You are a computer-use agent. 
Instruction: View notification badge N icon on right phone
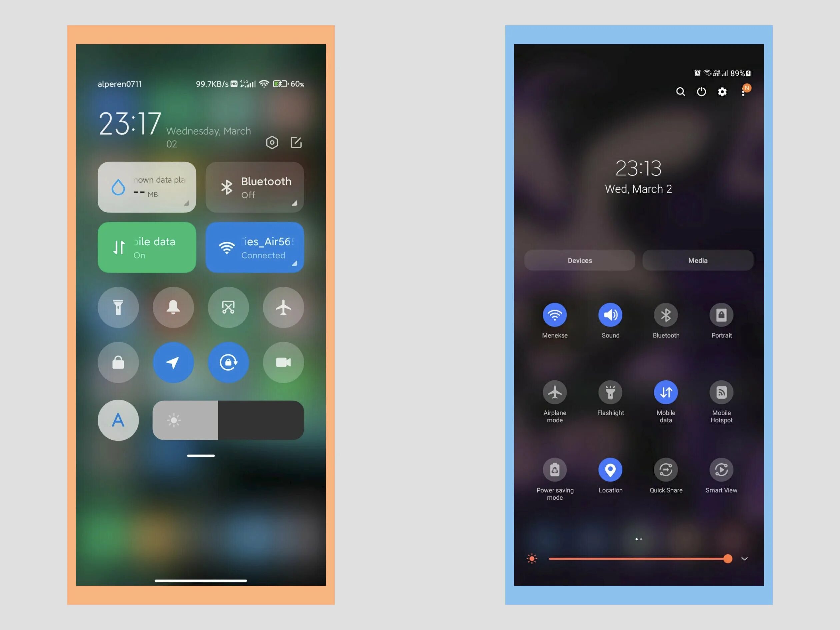tap(745, 87)
